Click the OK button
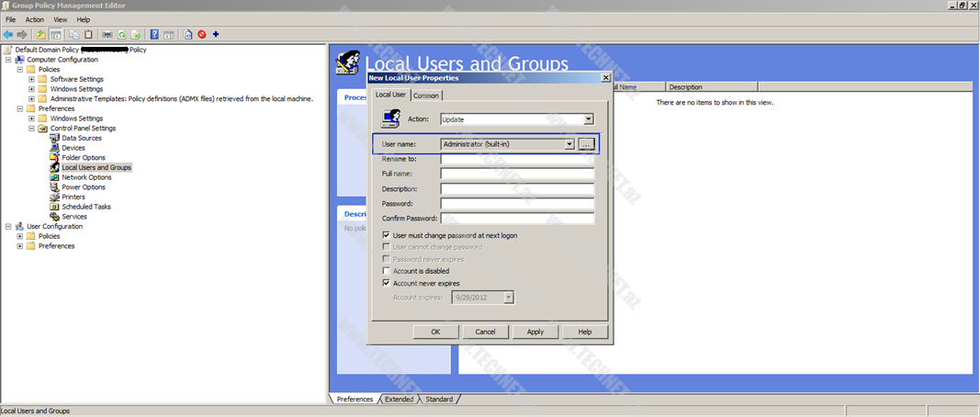 [435, 332]
